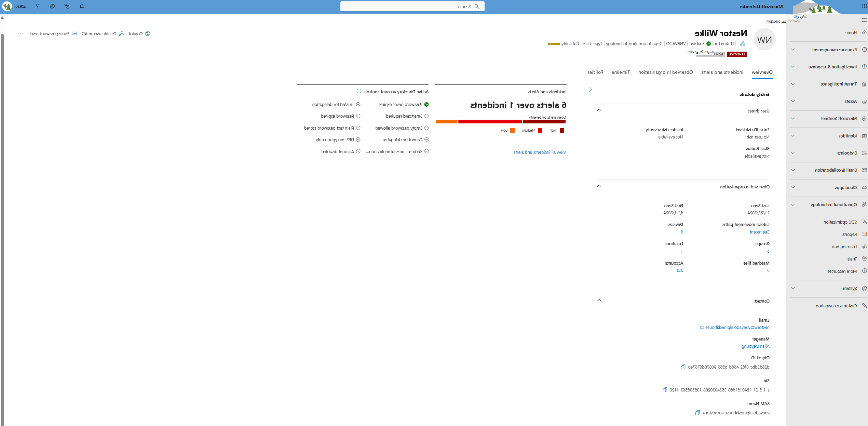Expand System in the sidebar
Image resolution: width=868 pixels, height=426 pixels.
tap(793, 288)
